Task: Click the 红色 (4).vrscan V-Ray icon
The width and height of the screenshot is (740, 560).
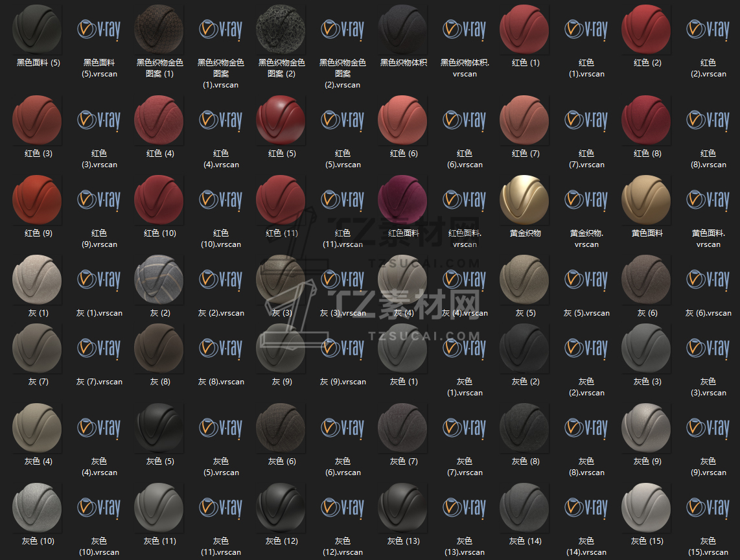Action: [220, 120]
